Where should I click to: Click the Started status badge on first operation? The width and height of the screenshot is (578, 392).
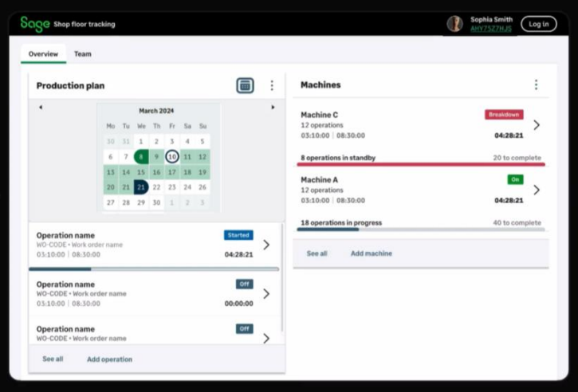pyautogui.click(x=238, y=235)
